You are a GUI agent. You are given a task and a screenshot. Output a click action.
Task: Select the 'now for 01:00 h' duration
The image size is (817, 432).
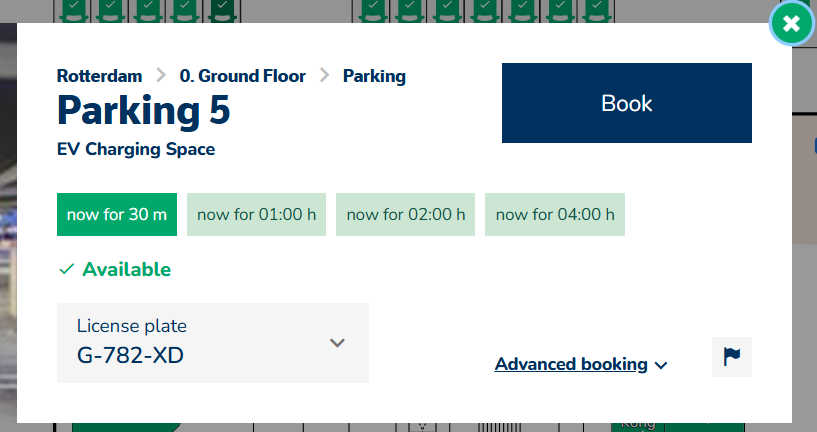click(256, 214)
